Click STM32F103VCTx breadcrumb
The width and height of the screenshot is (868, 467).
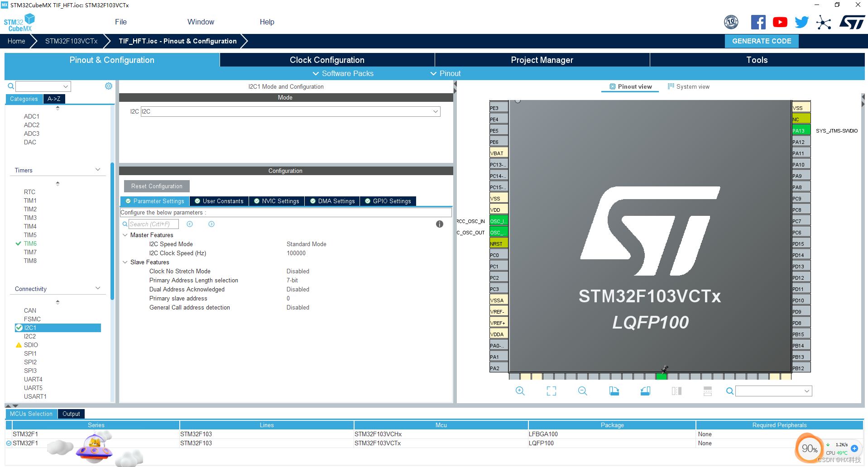click(x=71, y=41)
